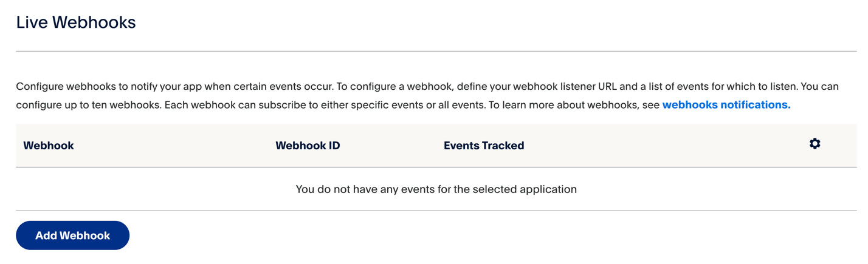Select the Webhook column header
Image resolution: width=868 pixels, height=264 pixels.
coord(49,146)
